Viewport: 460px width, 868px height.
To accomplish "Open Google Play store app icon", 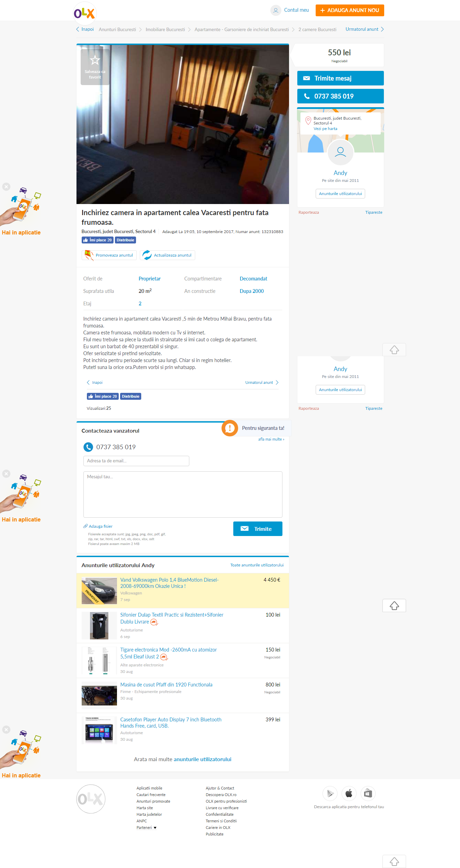I will point(330,793).
